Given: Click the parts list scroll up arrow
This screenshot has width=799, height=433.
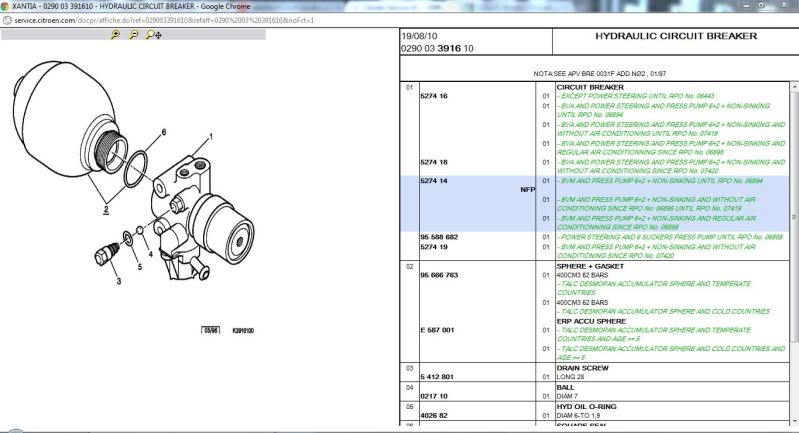Looking at the screenshot, I should (794, 88).
